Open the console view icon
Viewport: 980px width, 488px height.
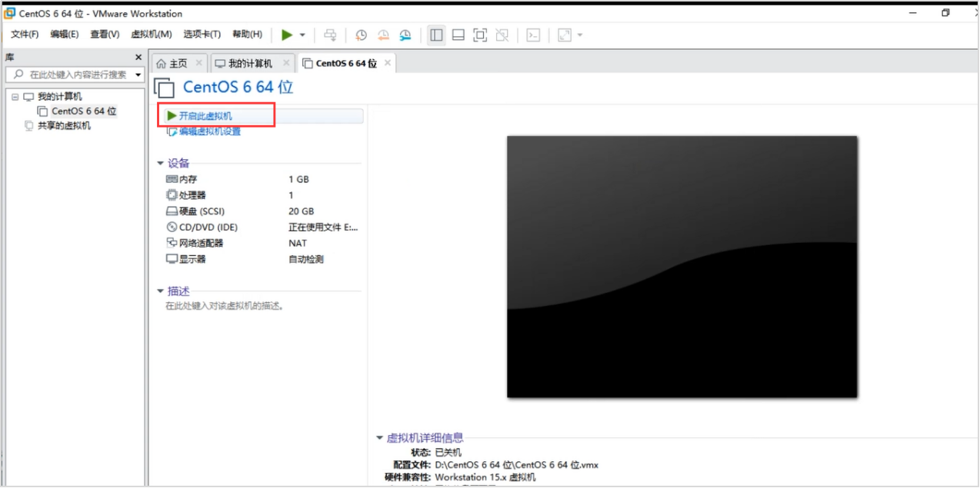[x=533, y=35]
